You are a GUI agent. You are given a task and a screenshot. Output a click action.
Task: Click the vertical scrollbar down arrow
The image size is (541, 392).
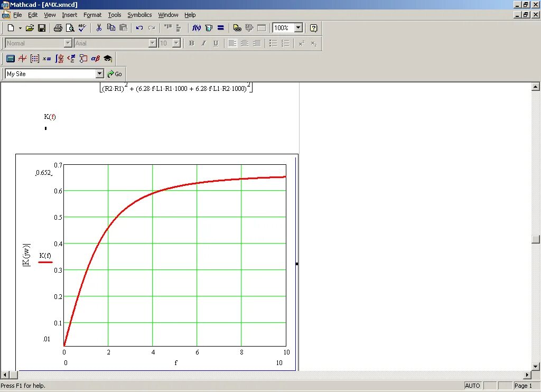536,367
